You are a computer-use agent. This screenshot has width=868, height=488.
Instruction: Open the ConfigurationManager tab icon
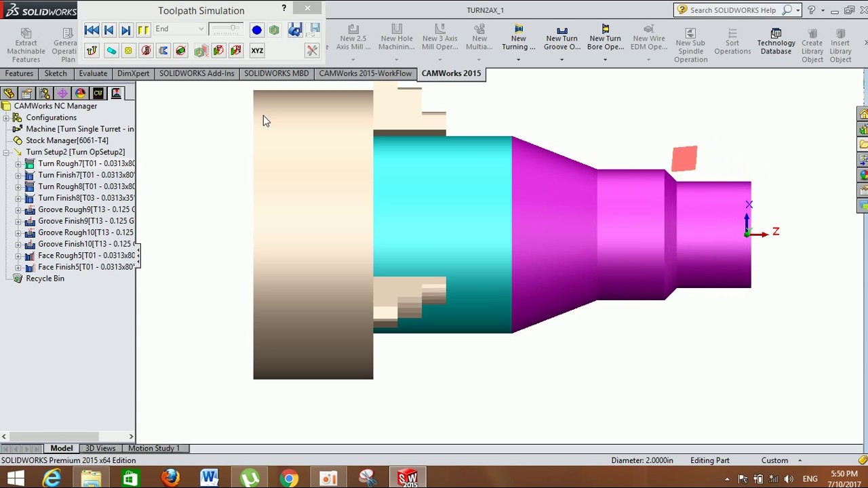(x=45, y=94)
